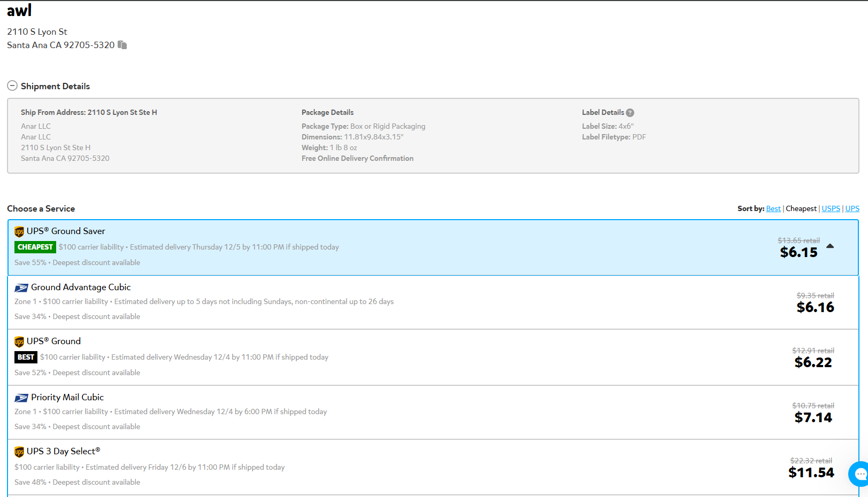
Task: Click the 'Choose a Service' heading
Action: 41,208
